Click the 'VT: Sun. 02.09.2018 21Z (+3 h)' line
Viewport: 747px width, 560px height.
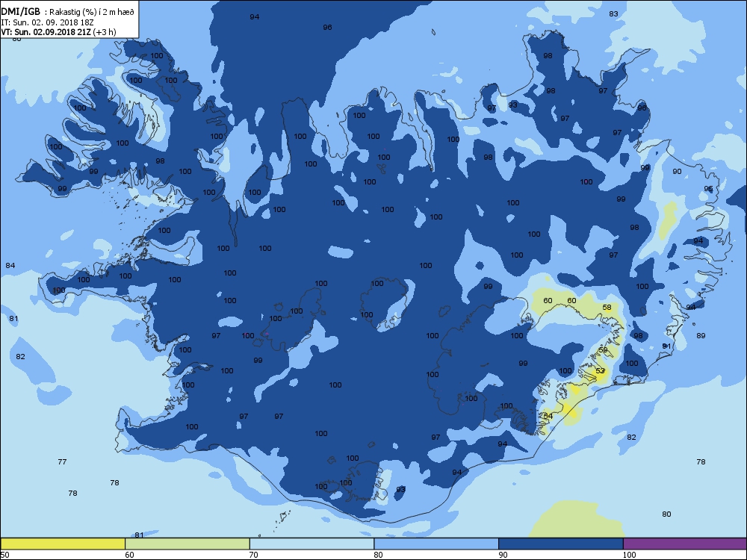58,32
